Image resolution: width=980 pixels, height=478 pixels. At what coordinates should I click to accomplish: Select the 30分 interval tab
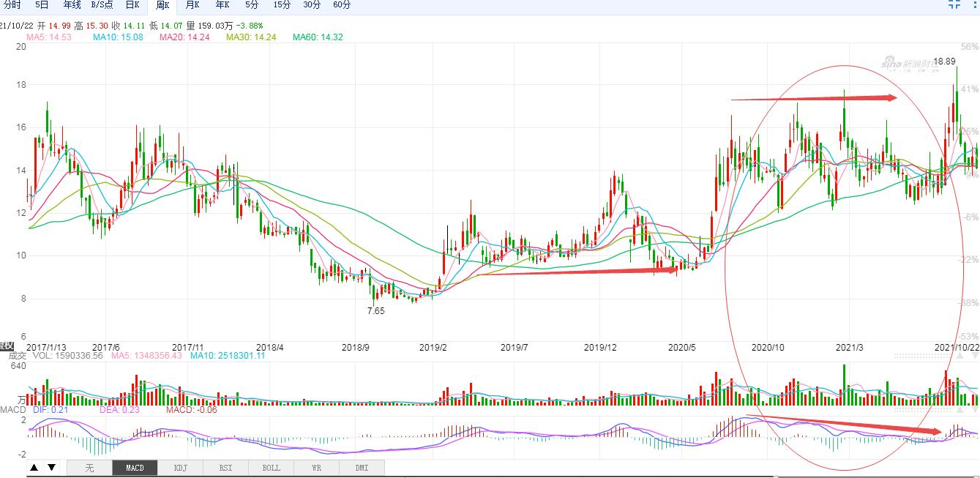312,5
